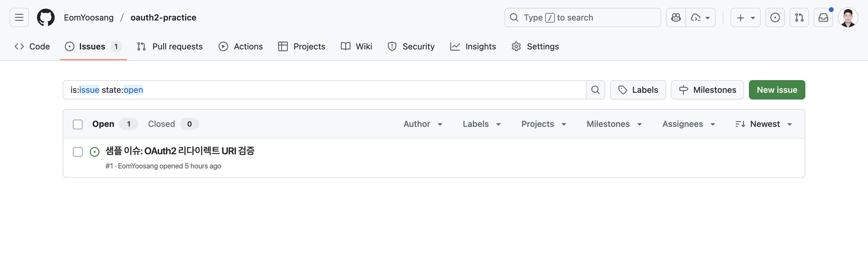Screen dimensions: 868x273
Task: Expand the create new plus dropdown
Action: (x=745, y=17)
